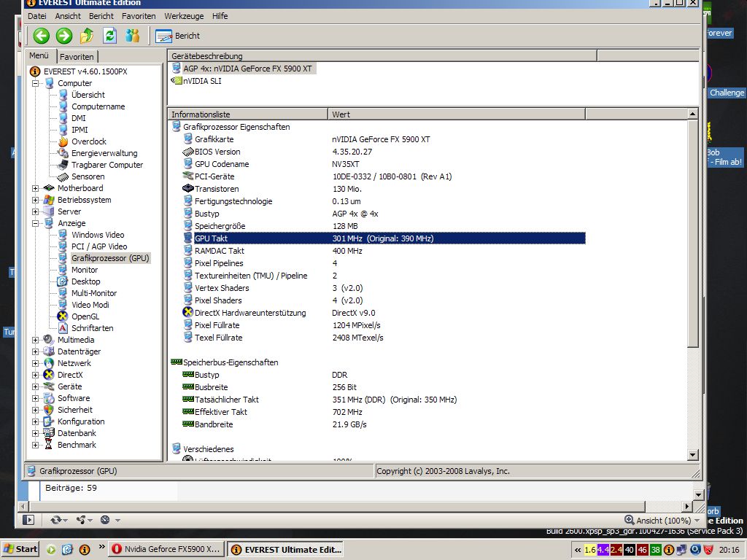Expand the Geräte tree node
The height and width of the screenshot is (560, 747).
coord(35,386)
